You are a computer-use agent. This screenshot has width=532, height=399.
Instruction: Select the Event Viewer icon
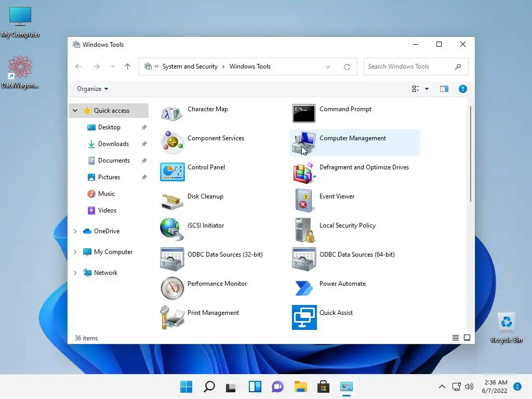click(303, 201)
